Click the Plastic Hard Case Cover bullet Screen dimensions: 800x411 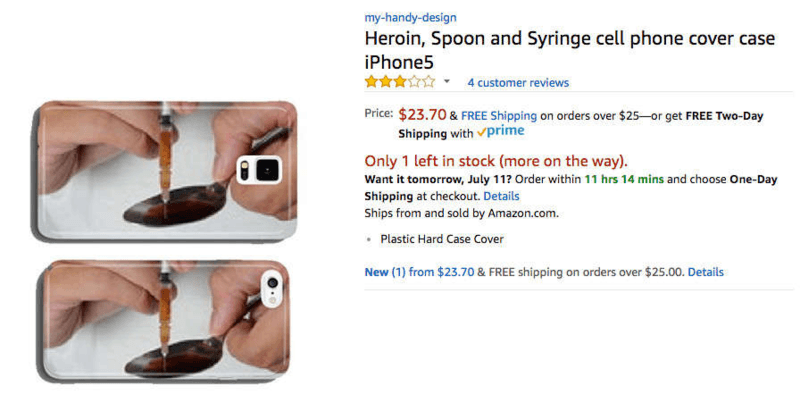pos(442,239)
